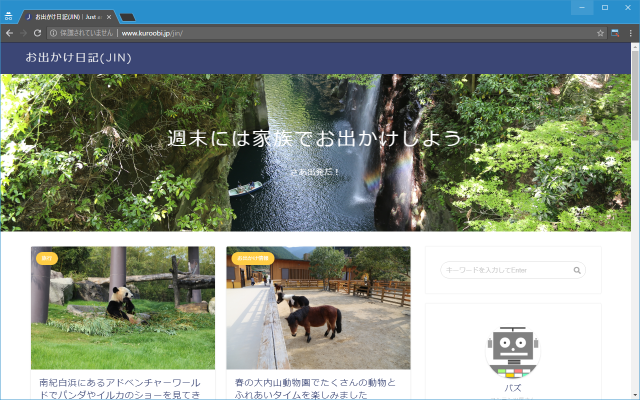640x400 pixels.
Task: Click the browser forward arrow
Action: 23,33
